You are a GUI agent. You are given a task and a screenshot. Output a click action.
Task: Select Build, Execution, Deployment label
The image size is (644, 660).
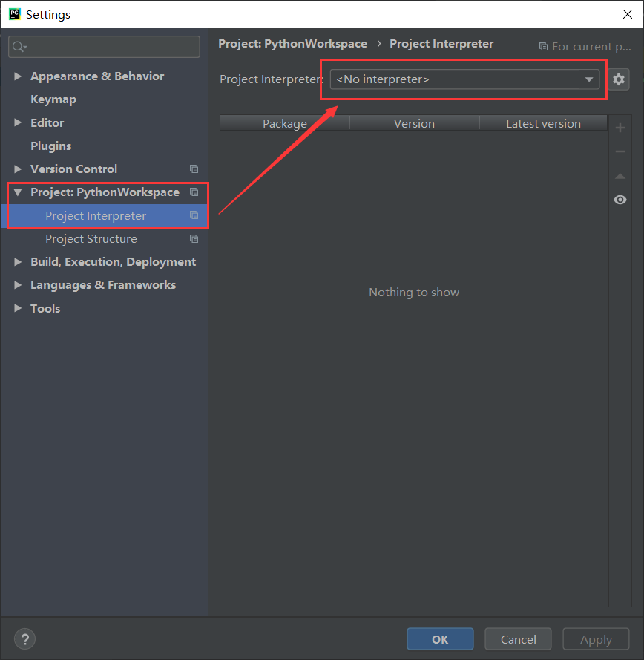tap(114, 262)
